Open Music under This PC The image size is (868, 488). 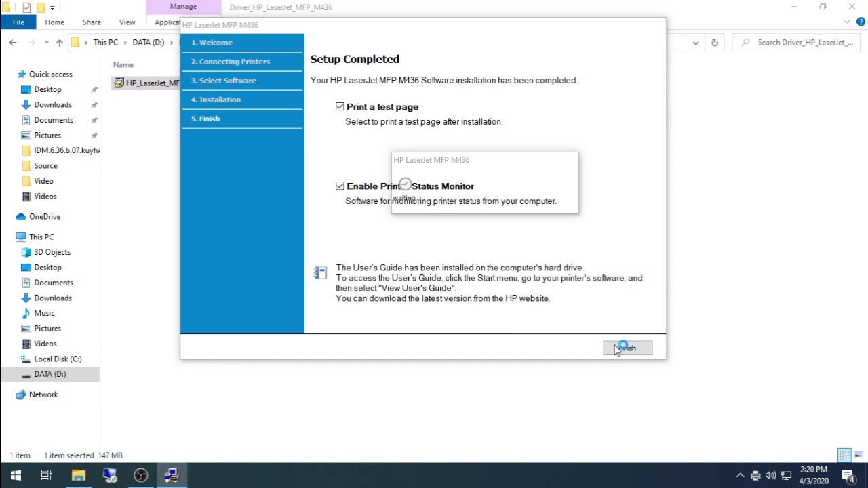click(x=44, y=313)
